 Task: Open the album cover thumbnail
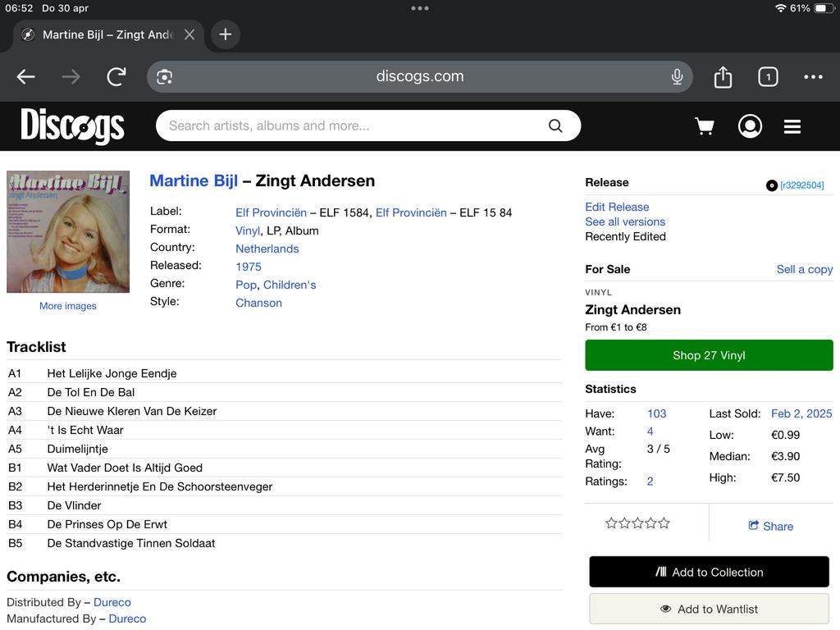coord(68,232)
